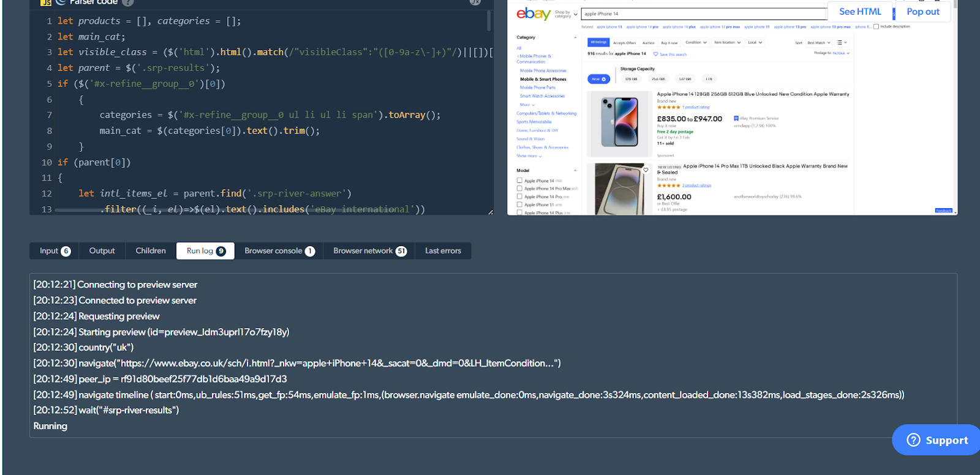Click the heart icon next to Save this search
Image resolution: width=980 pixels, height=475 pixels.
(x=656, y=54)
